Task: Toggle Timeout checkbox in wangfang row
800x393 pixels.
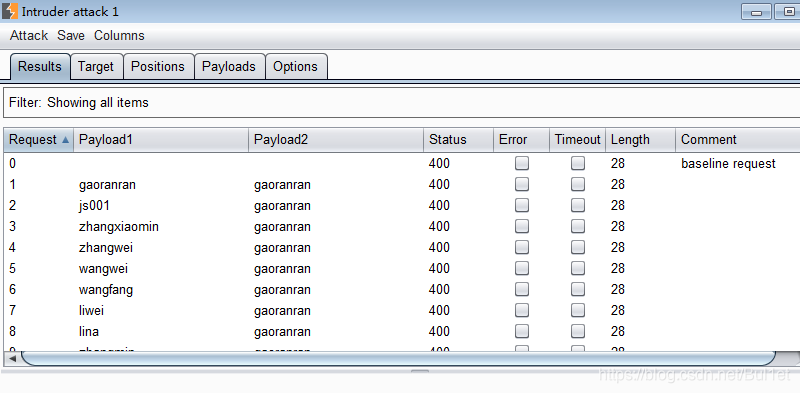Action: (x=578, y=289)
